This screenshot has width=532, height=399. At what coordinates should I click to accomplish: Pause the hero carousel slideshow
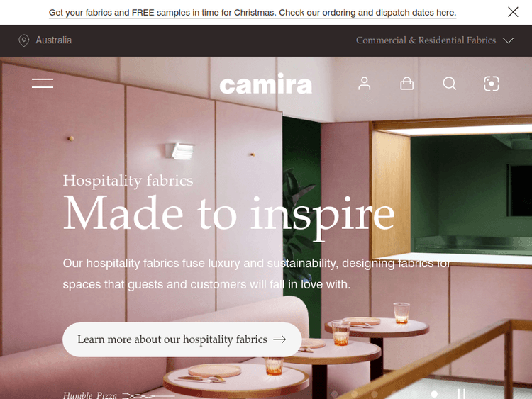tap(462, 394)
